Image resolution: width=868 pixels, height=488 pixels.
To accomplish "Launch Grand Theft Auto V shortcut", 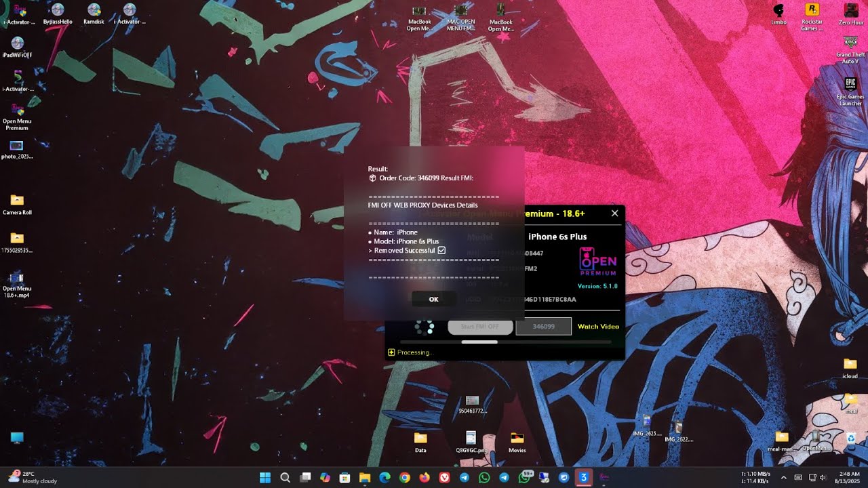I will coord(850,50).
